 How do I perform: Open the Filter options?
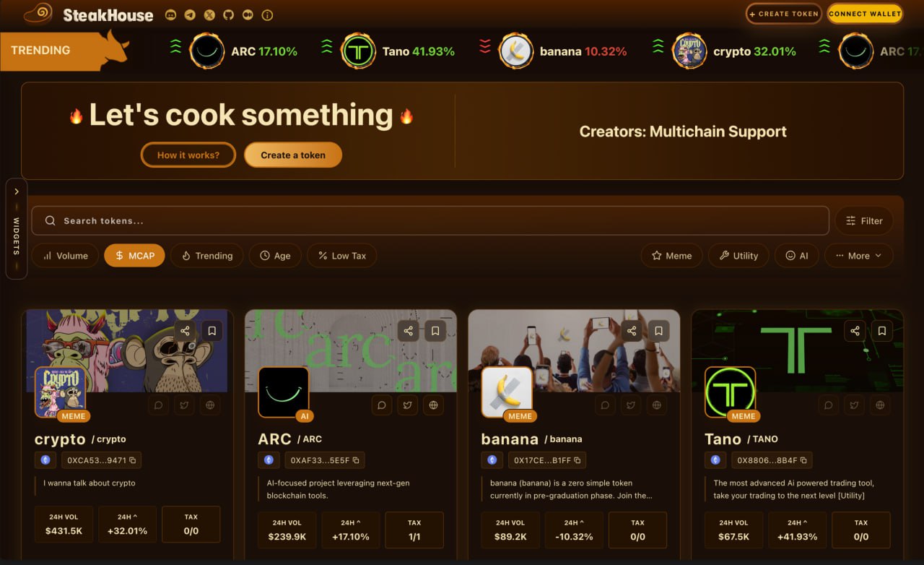[864, 221]
